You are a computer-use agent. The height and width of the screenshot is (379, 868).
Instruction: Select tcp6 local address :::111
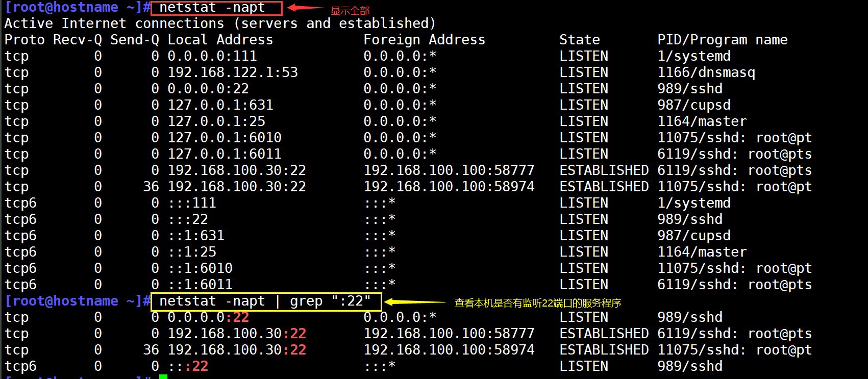[x=192, y=203]
